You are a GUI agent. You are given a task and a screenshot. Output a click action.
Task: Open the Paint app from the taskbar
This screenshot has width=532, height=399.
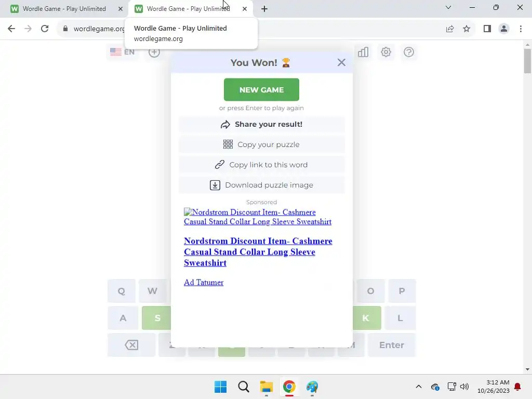[312, 387]
